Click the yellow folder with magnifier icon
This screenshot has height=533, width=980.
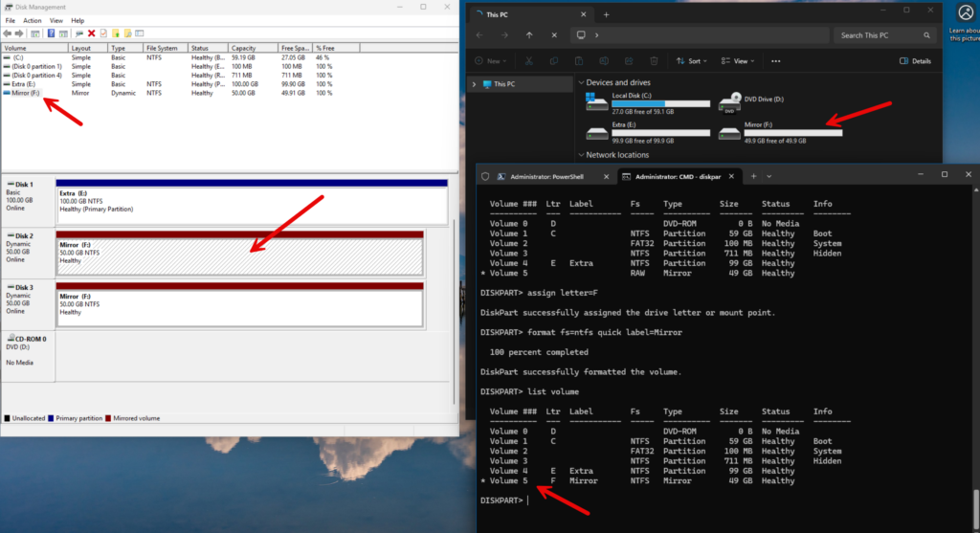(127, 33)
